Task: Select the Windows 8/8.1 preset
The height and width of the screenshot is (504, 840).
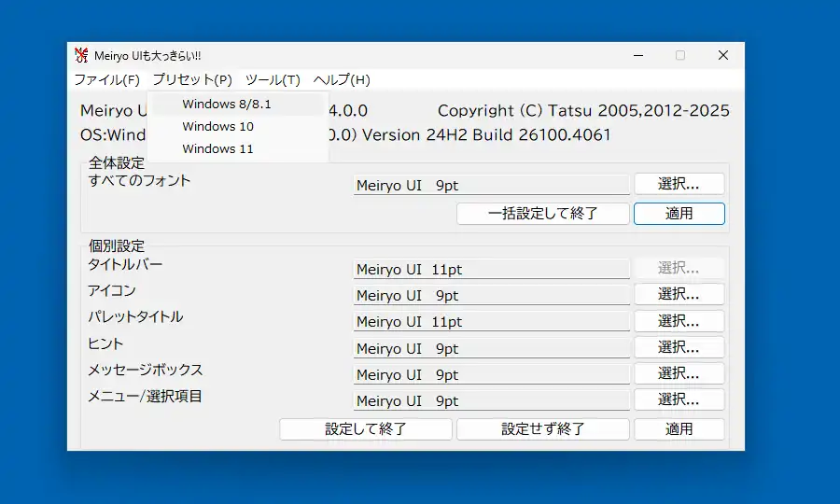Action: [238, 104]
